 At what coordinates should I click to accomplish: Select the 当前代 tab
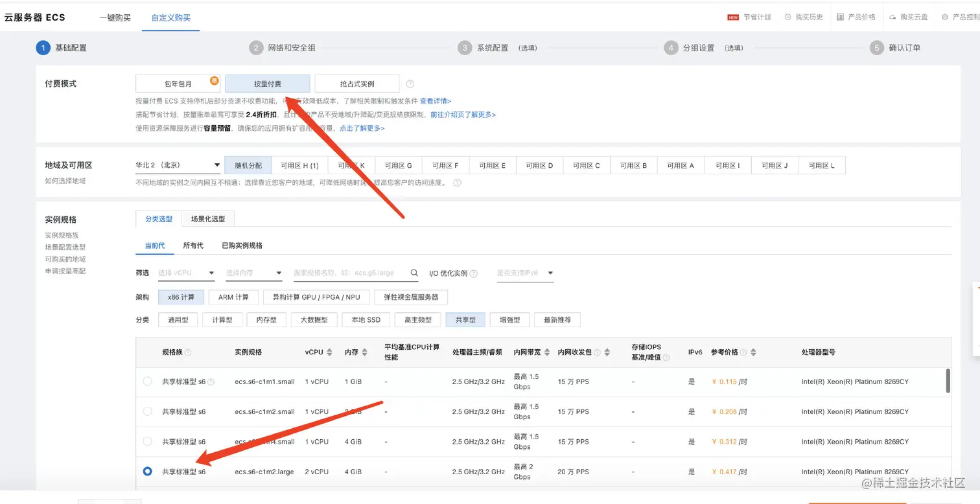(155, 246)
